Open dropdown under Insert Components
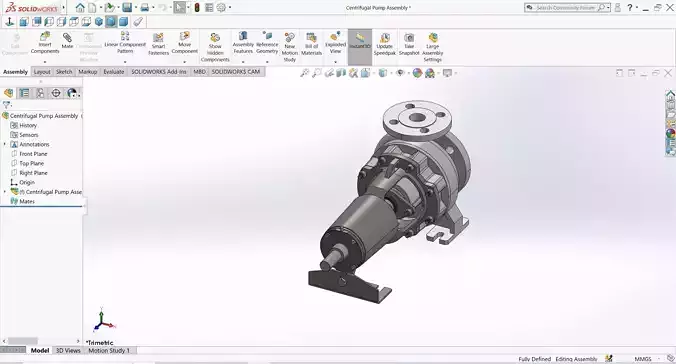The image size is (676, 364). click(x=45, y=62)
